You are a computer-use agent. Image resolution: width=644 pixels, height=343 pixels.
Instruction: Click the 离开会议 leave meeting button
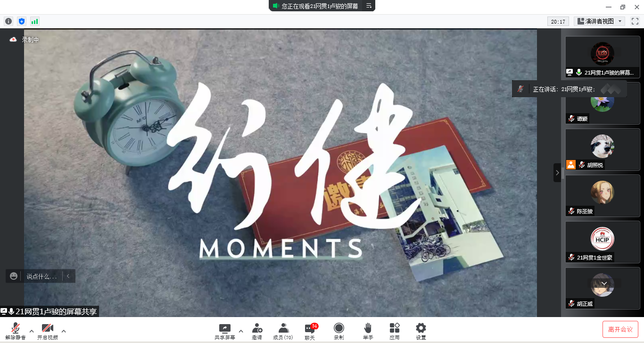click(x=620, y=329)
